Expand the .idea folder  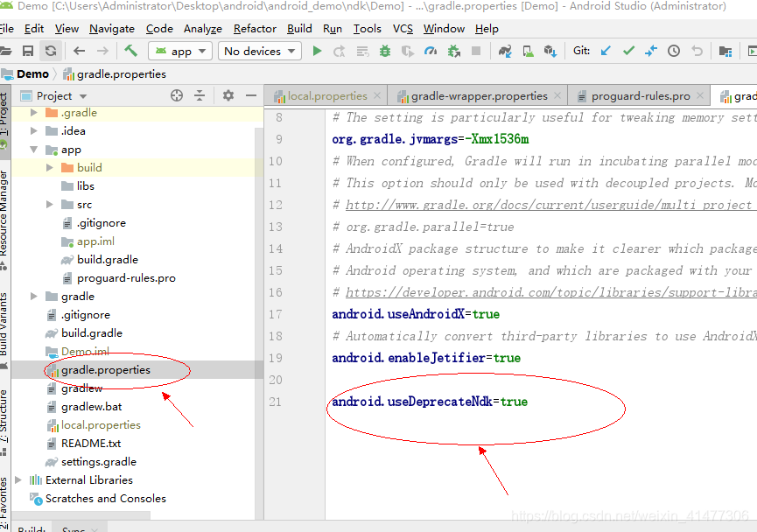pos(33,131)
